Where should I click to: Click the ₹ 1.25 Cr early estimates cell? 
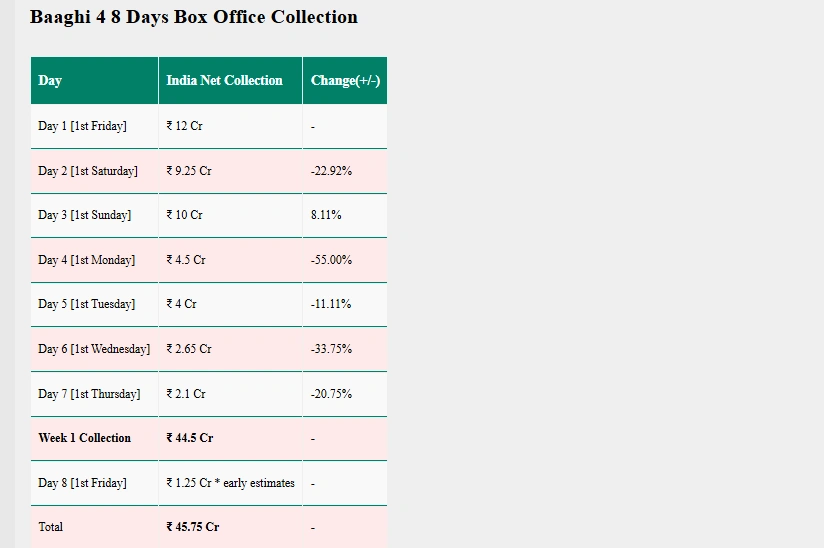[230, 483]
